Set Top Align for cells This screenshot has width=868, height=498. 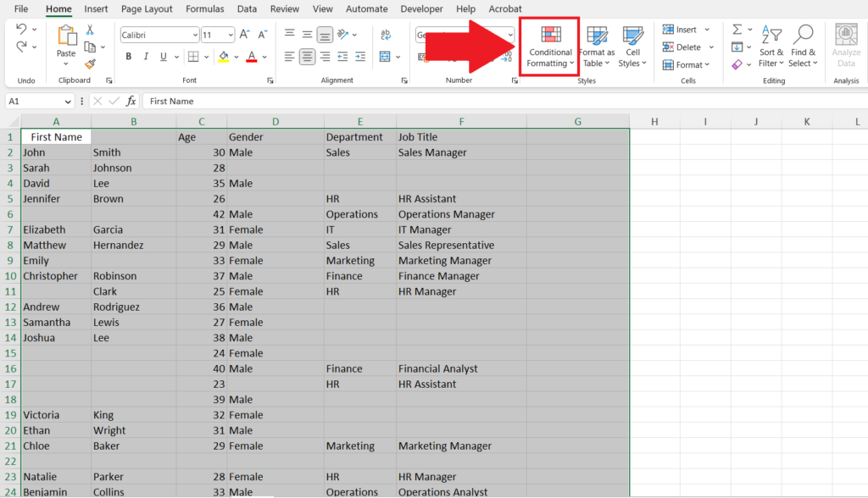[x=290, y=35]
